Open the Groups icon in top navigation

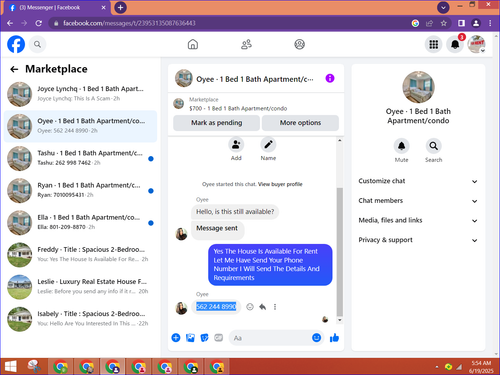299,44
